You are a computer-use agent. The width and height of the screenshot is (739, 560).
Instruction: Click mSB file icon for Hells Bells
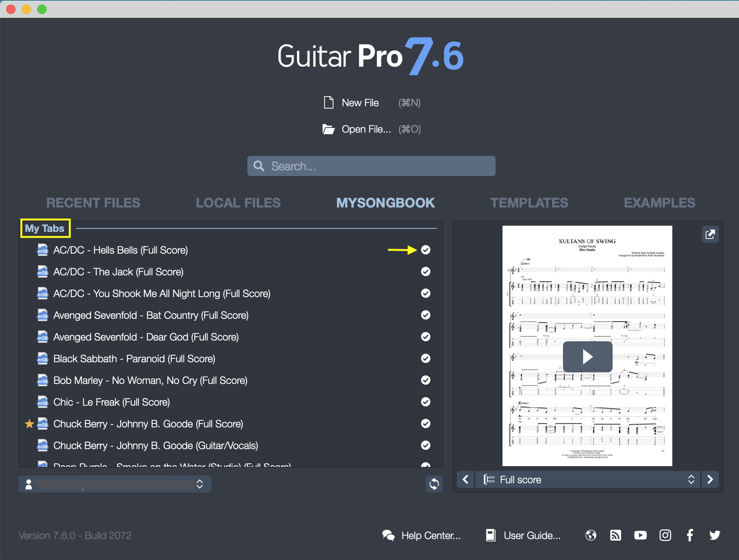coord(43,250)
